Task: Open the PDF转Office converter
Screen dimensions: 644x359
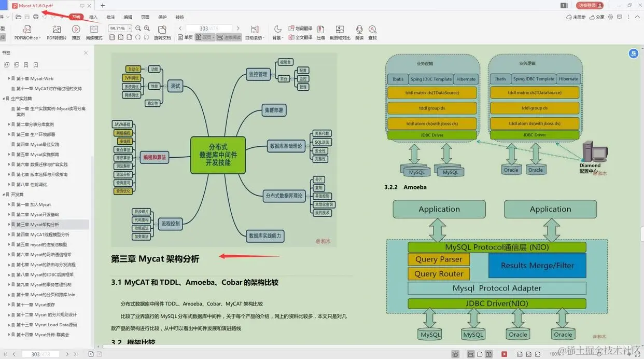Action: pos(27,32)
